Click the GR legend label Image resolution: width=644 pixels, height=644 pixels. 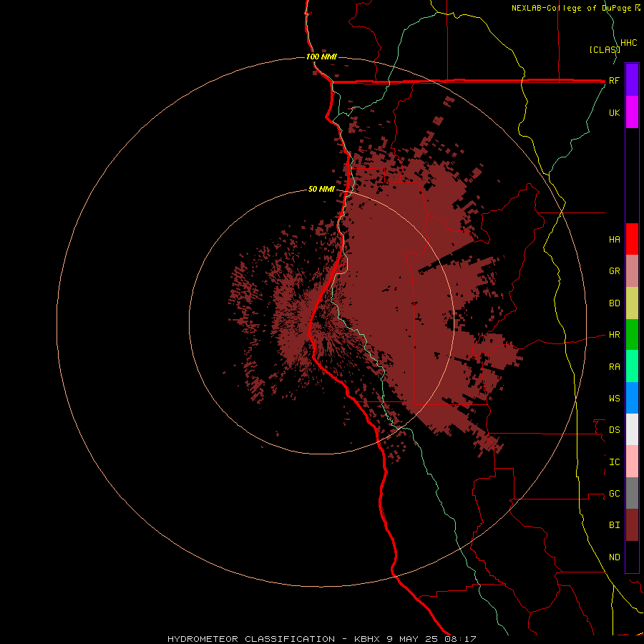pyautogui.click(x=615, y=271)
